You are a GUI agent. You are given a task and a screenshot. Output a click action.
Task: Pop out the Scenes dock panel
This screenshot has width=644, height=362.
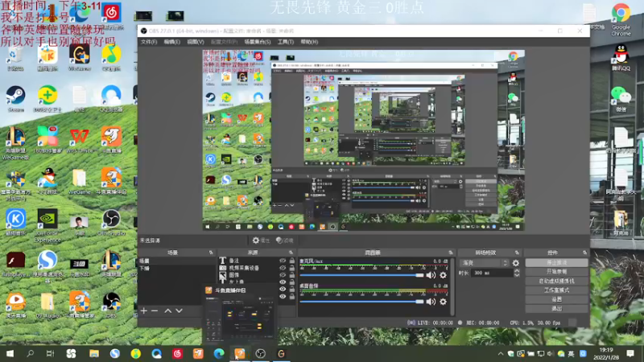click(211, 253)
